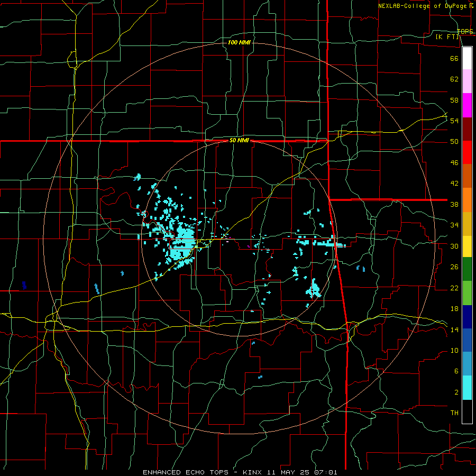Image resolution: width=476 pixels, height=476 pixels.
Task: Select the 6 value on legend
Action: [456, 371]
